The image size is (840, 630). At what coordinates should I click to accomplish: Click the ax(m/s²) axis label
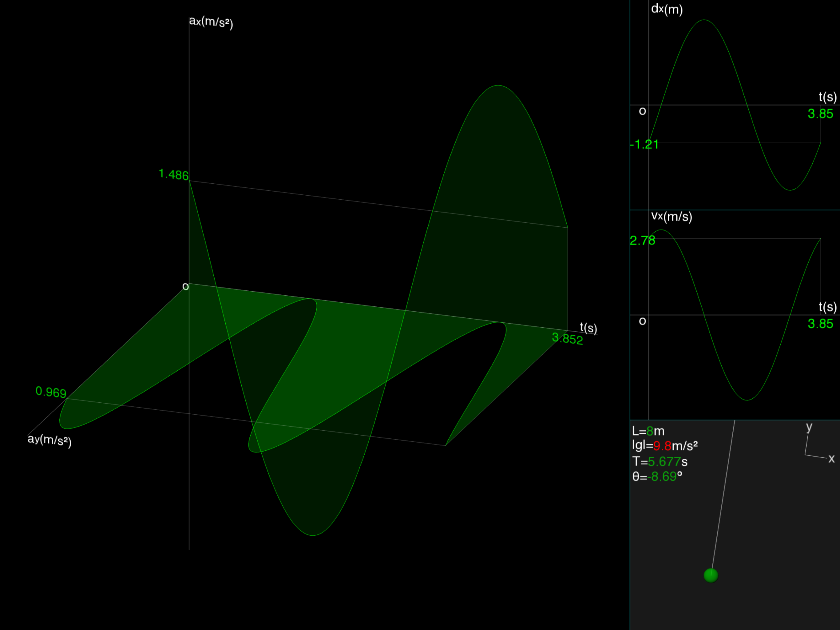(x=211, y=22)
